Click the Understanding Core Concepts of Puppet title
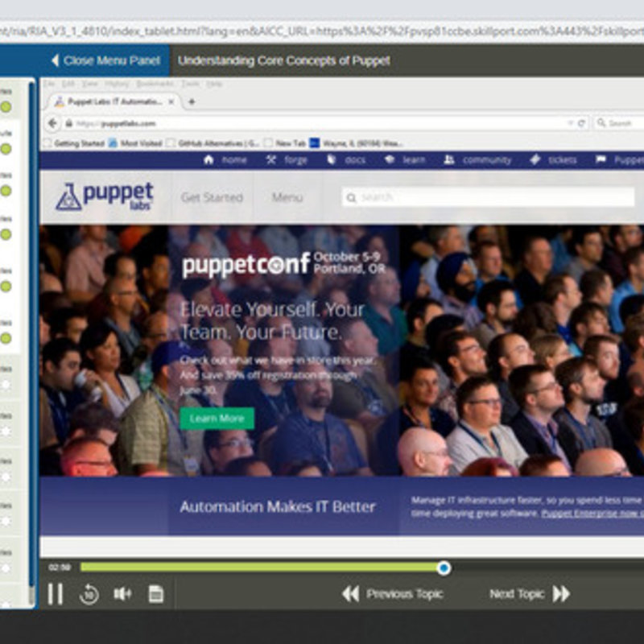The height and width of the screenshot is (644, 644). click(x=284, y=60)
